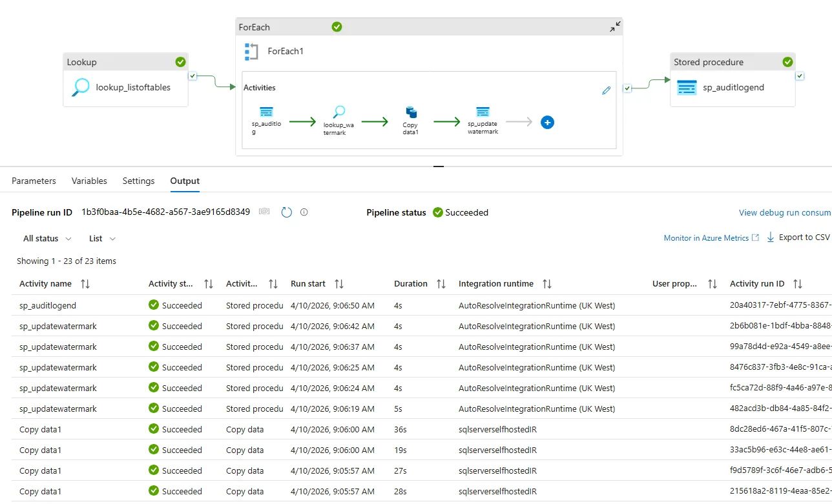Click the green success badge on Stored procedure
832x504 pixels.
787,62
